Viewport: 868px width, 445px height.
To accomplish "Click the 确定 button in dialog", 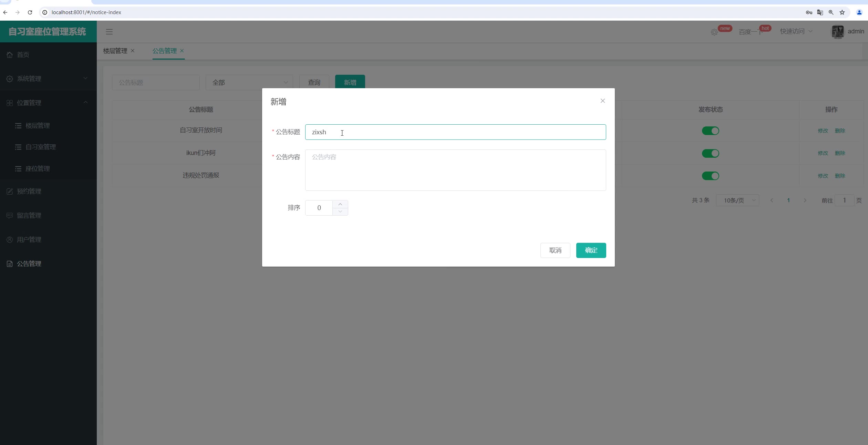I will coord(591,250).
